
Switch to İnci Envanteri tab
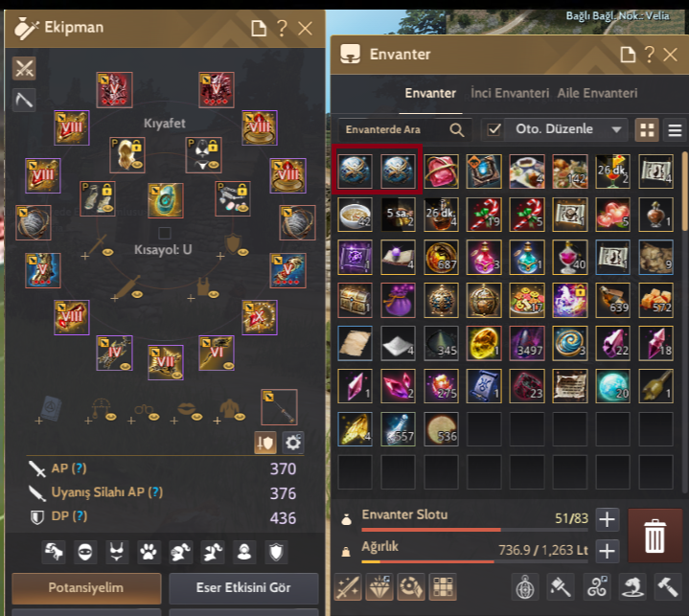coord(510,93)
